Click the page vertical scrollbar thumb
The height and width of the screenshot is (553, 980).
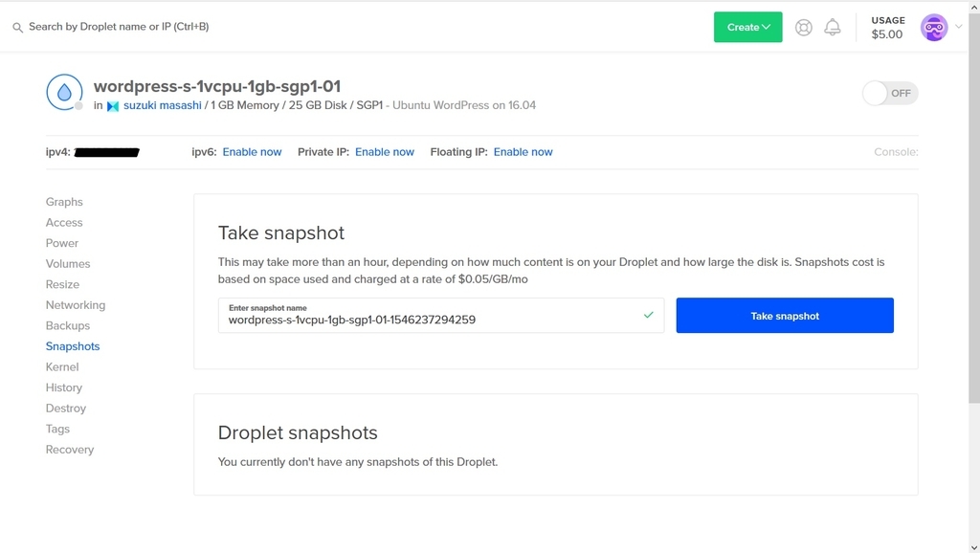coord(974,208)
